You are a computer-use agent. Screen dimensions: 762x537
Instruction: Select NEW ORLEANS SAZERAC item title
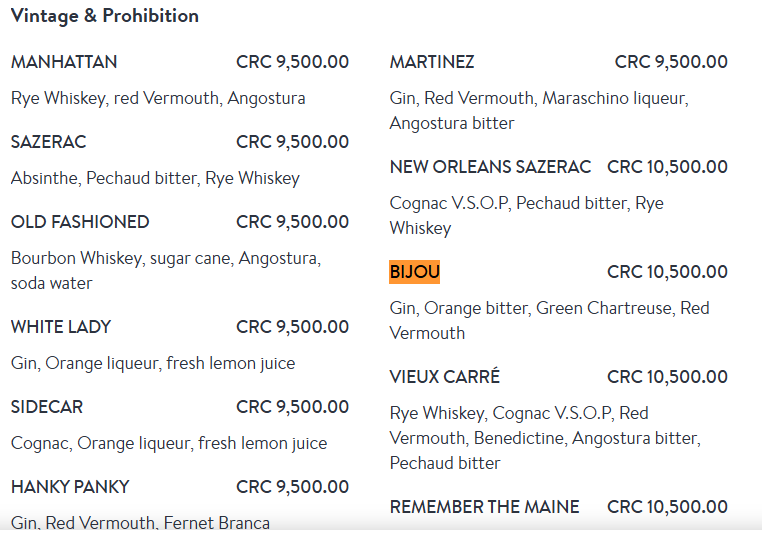(490, 167)
